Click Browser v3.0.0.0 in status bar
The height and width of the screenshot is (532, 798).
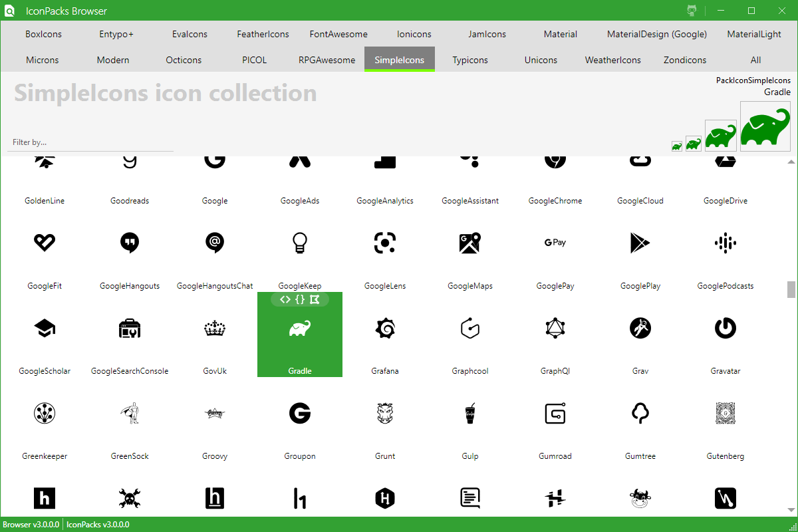[x=31, y=525]
